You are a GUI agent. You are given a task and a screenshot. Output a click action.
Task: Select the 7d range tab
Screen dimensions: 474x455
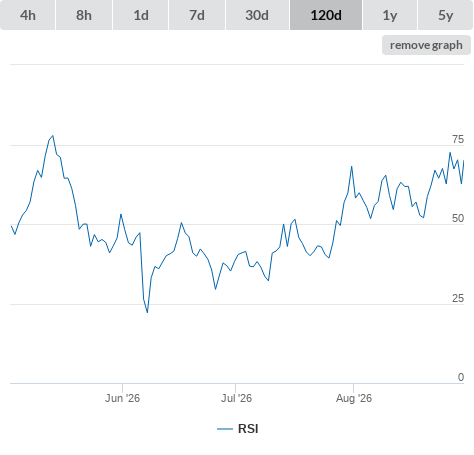(197, 15)
